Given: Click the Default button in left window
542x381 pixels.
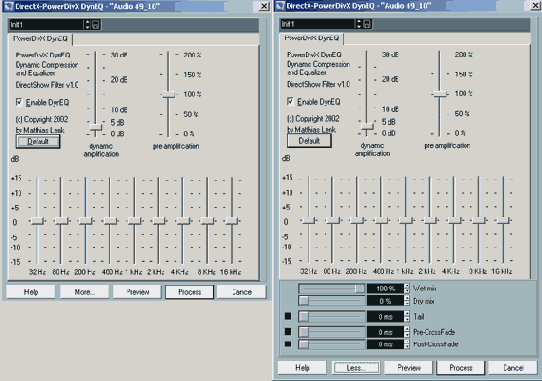Looking at the screenshot, I should pos(38,141).
